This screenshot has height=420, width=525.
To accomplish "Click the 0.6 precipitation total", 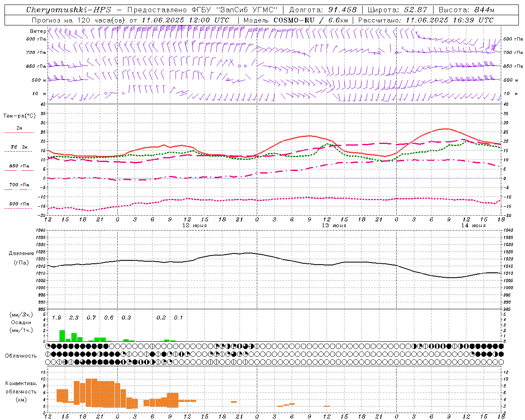I will point(109,318).
